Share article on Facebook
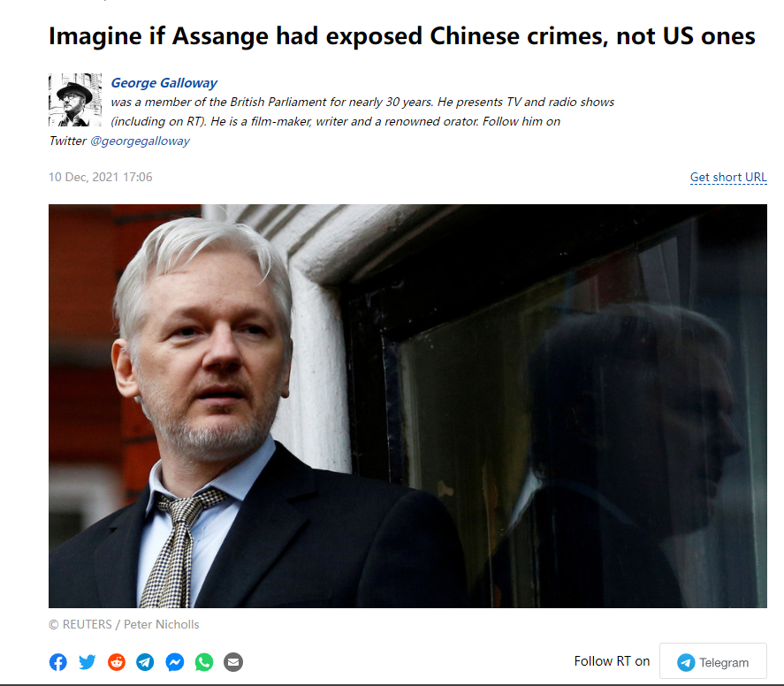Screen dimensions: 784x686 (58, 662)
